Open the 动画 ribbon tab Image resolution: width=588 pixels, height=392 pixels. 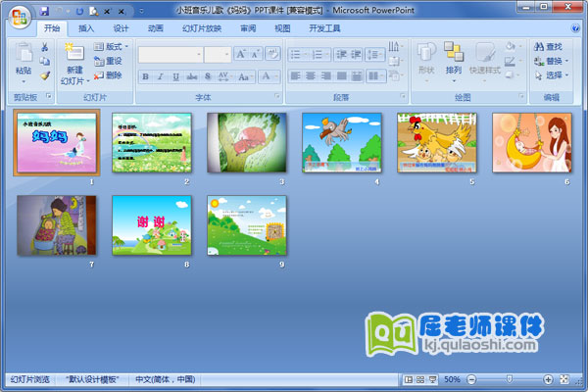(155, 28)
